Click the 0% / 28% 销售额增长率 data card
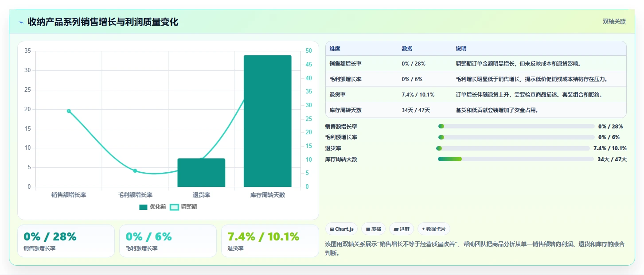644x275 pixels. point(66,241)
